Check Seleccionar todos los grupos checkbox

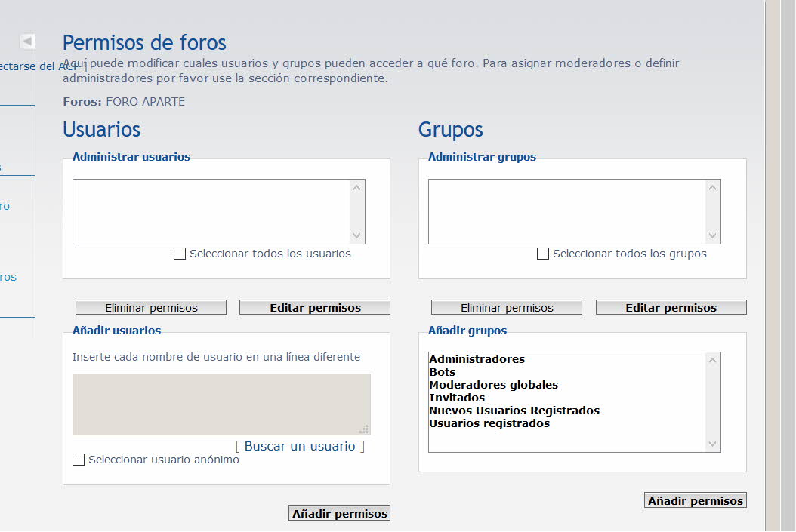point(543,254)
